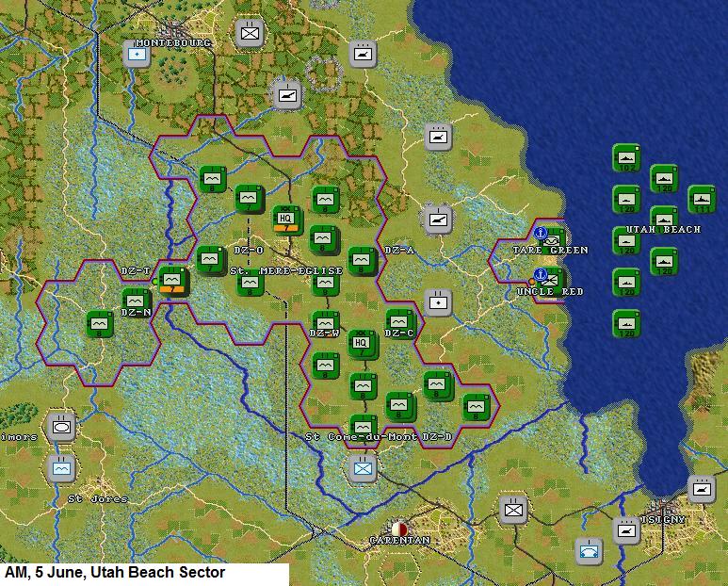
Task: Select the gray infantry unit northeast of Montebourg
Action: tap(250, 33)
